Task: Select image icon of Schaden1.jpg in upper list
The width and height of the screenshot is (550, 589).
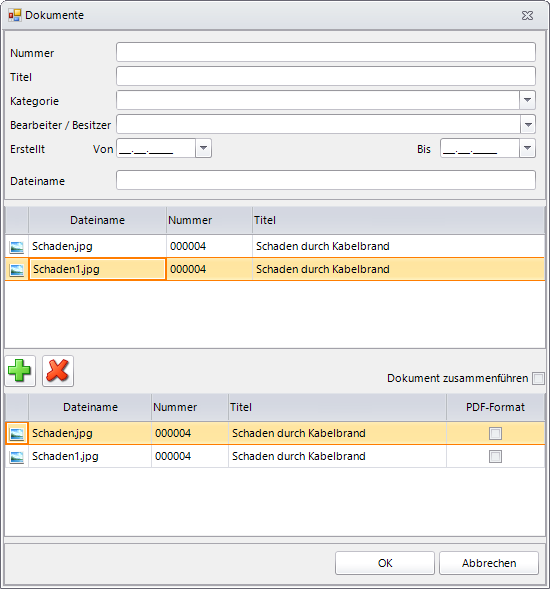Action: coord(17,270)
